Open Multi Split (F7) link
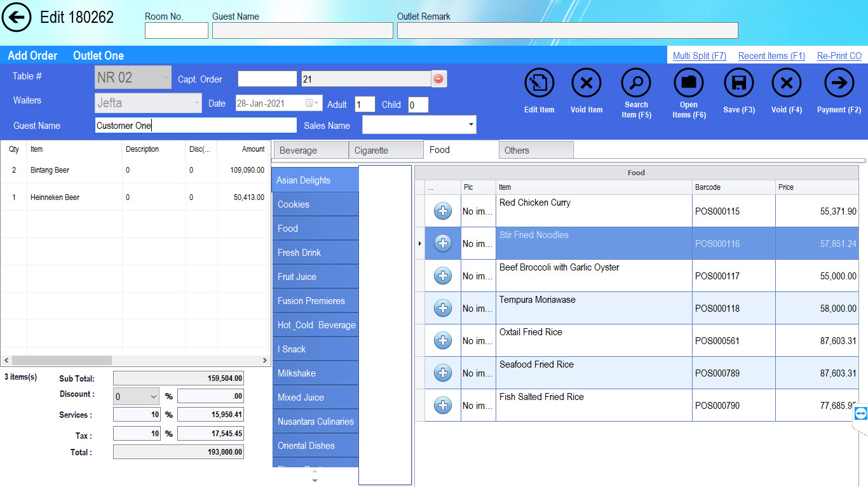The image size is (868, 487). pyautogui.click(x=699, y=56)
